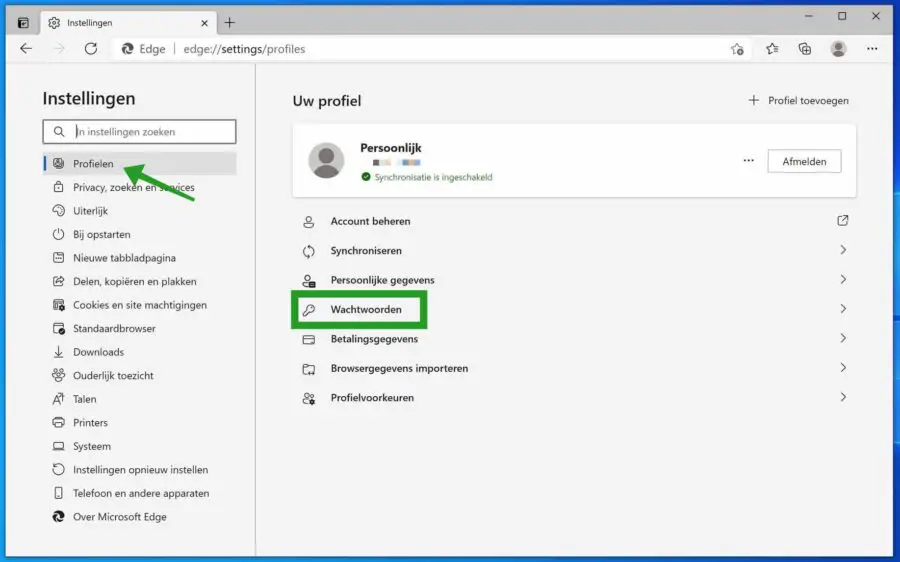
Task: Open Account beheren external link icon
Action: 843,220
